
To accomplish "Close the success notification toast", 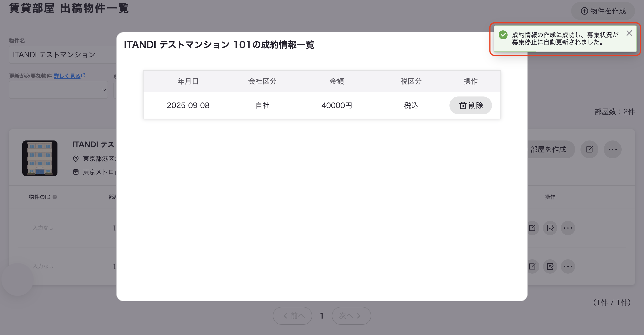I will pos(629,33).
